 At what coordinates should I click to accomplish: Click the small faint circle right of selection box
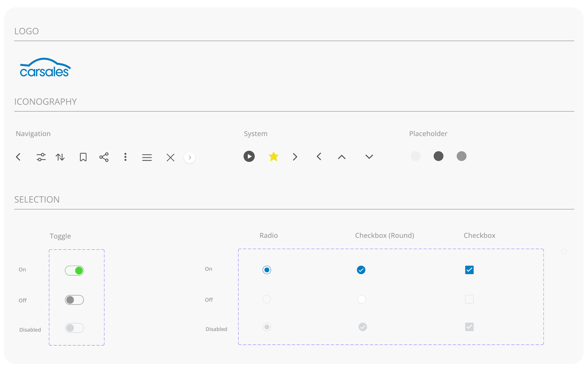(x=564, y=252)
